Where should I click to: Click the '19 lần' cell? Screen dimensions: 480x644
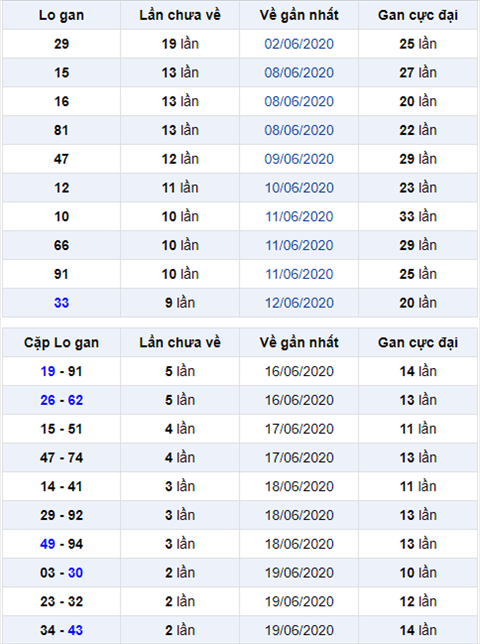click(180, 44)
